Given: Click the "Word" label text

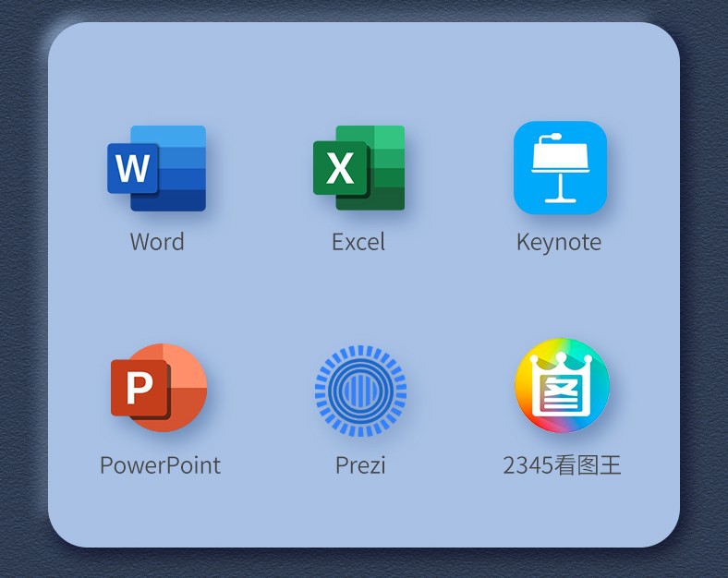Looking at the screenshot, I should click(157, 242).
